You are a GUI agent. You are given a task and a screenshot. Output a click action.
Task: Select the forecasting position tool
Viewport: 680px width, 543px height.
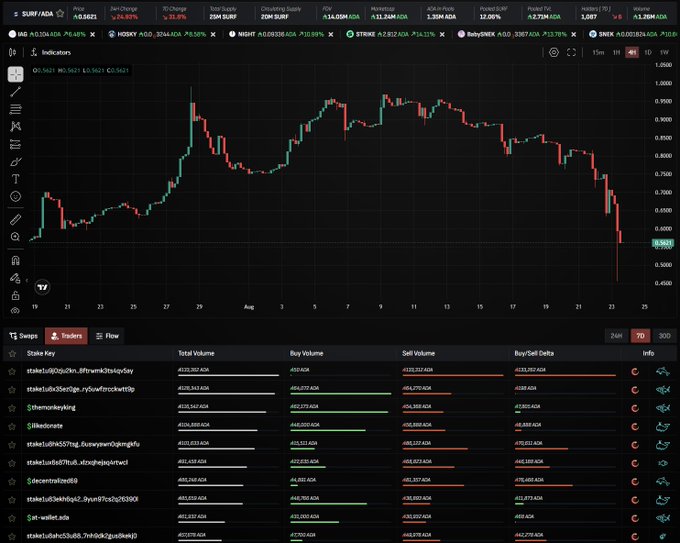[16, 144]
